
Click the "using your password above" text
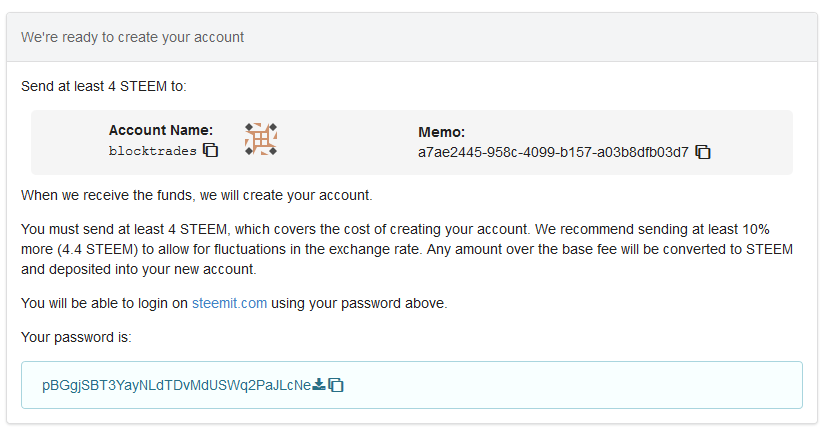point(359,303)
